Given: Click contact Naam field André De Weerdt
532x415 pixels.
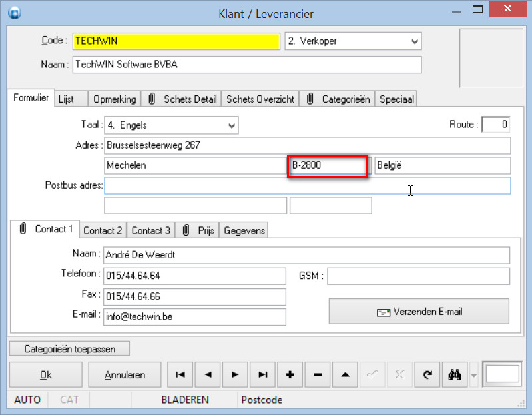Looking at the screenshot, I should pyautogui.click(x=307, y=255).
